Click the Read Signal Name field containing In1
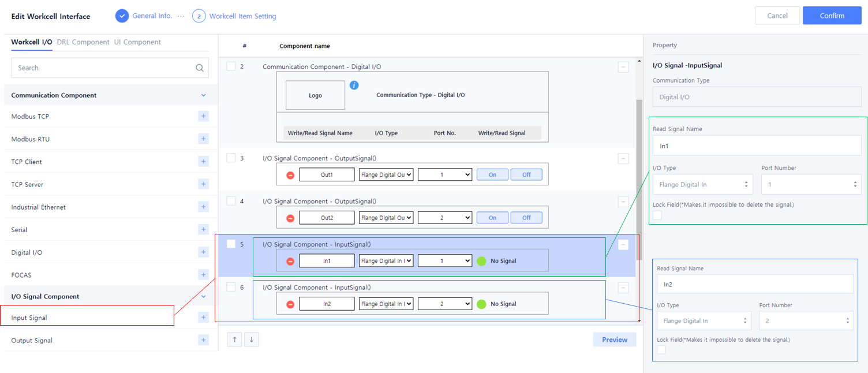This screenshot has width=868, height=373. pos(757,146)
